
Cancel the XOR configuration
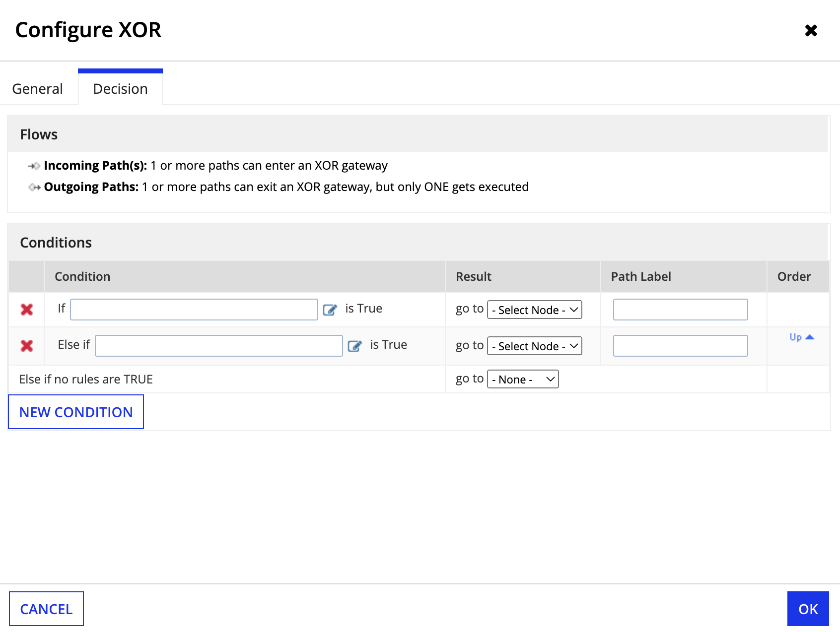[x=46, y=609]
